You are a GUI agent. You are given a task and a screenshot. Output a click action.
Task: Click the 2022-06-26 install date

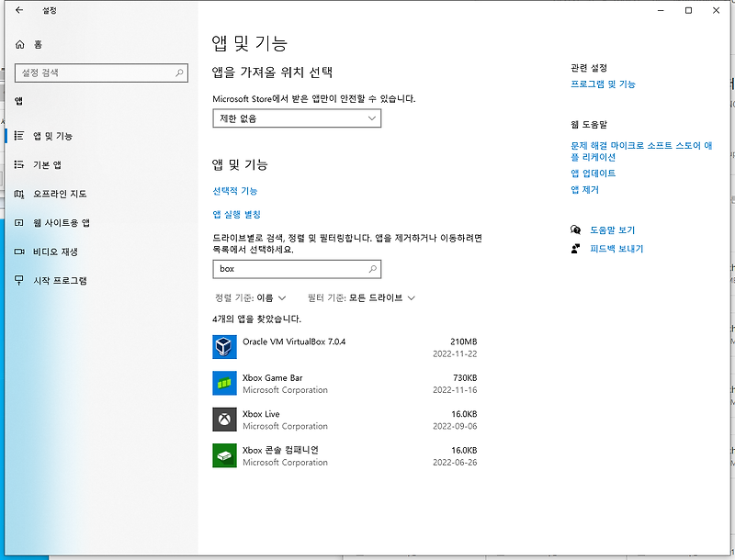[x=455, y=462]
